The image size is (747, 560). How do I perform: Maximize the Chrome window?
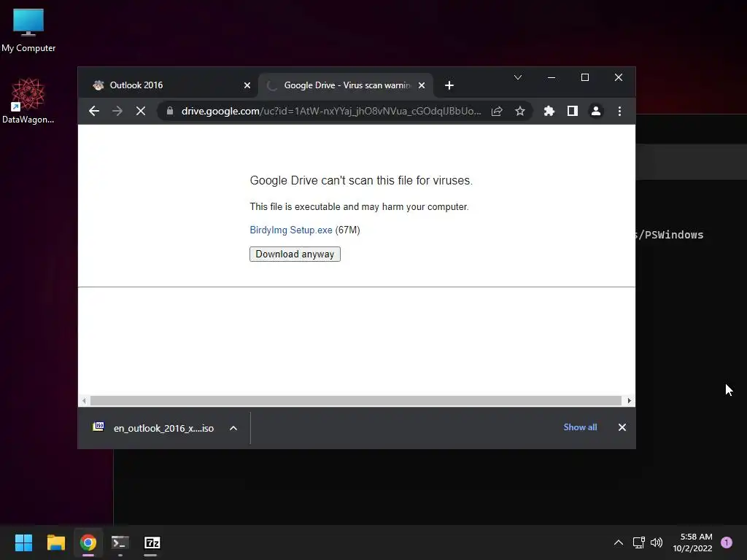tap(584, 77)
